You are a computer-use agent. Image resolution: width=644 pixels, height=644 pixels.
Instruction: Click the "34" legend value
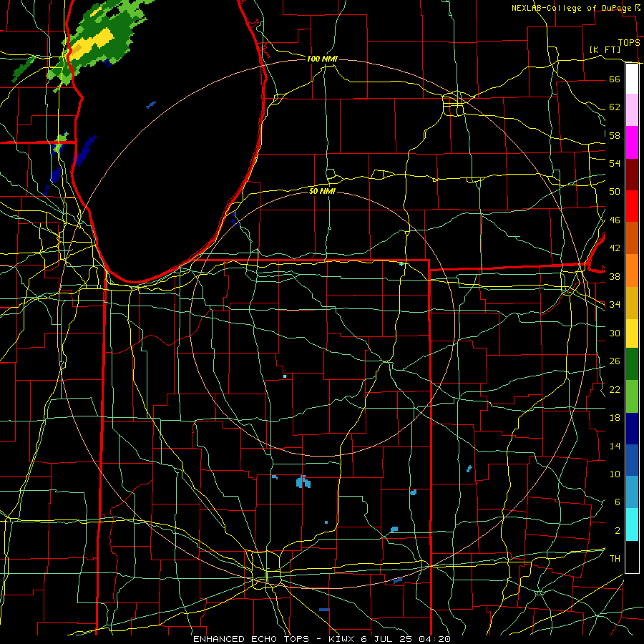point(615,305)
